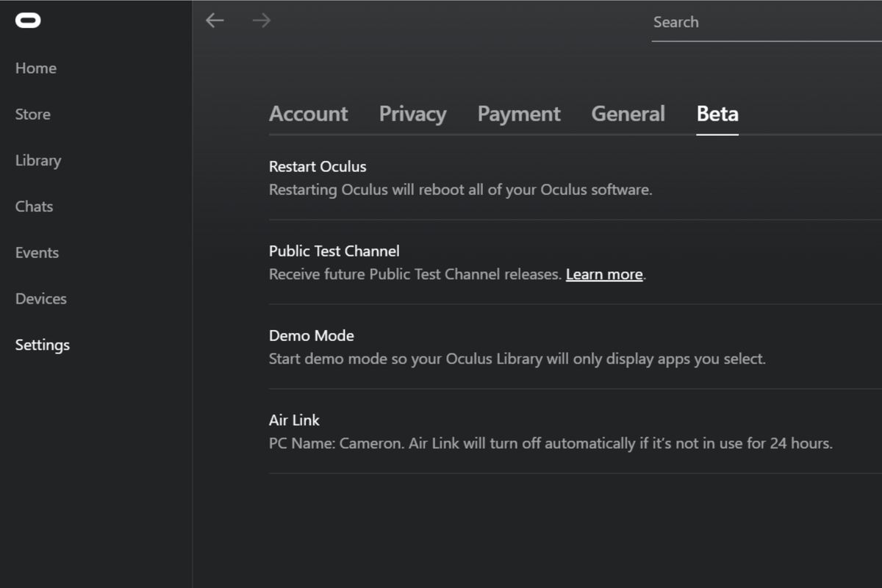The image size is (882, 588).
Task: Switch to the Privacy tab
Action: [412, 114]
